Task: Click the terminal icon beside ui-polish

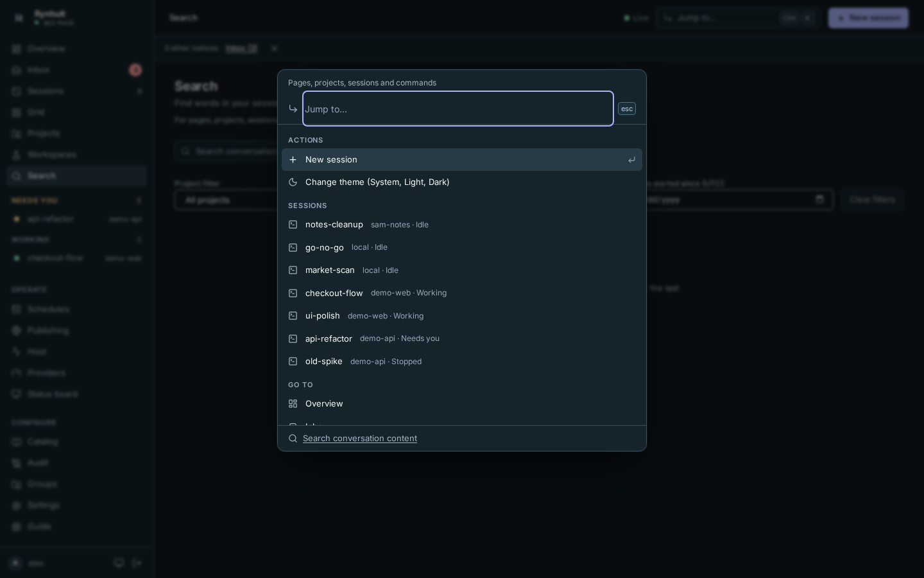Action: pyautogui.click(x=293, y=316)
